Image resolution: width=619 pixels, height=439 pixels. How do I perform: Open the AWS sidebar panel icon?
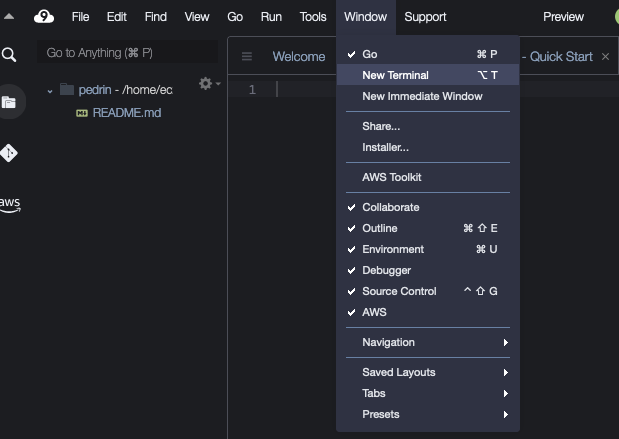click(x=10, y=204)
